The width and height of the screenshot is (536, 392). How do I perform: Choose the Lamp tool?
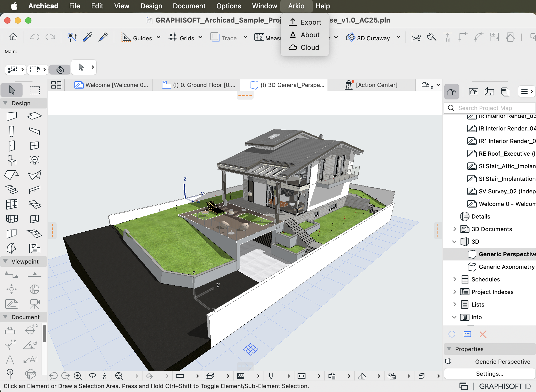(34, 160)
